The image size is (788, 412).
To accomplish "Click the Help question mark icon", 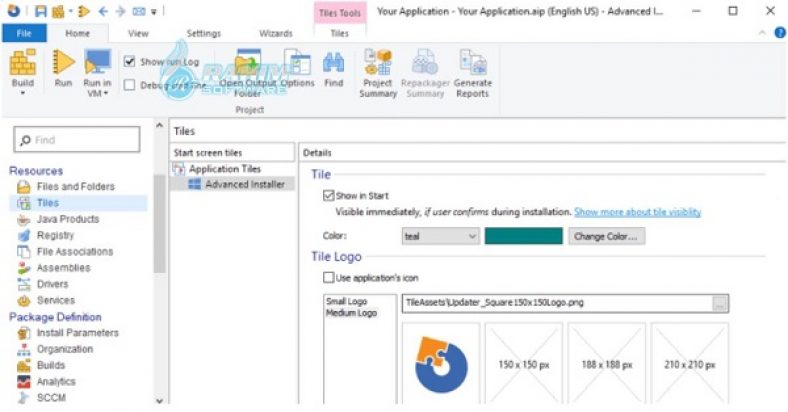I will [x=780, y=33].
